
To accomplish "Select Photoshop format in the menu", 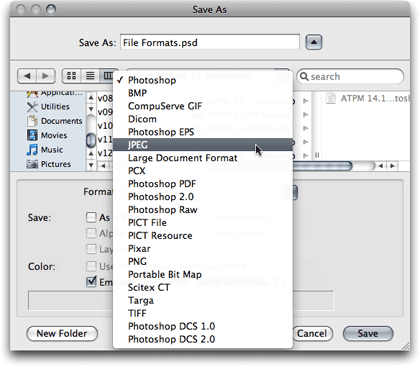I will tap(203, 80).
